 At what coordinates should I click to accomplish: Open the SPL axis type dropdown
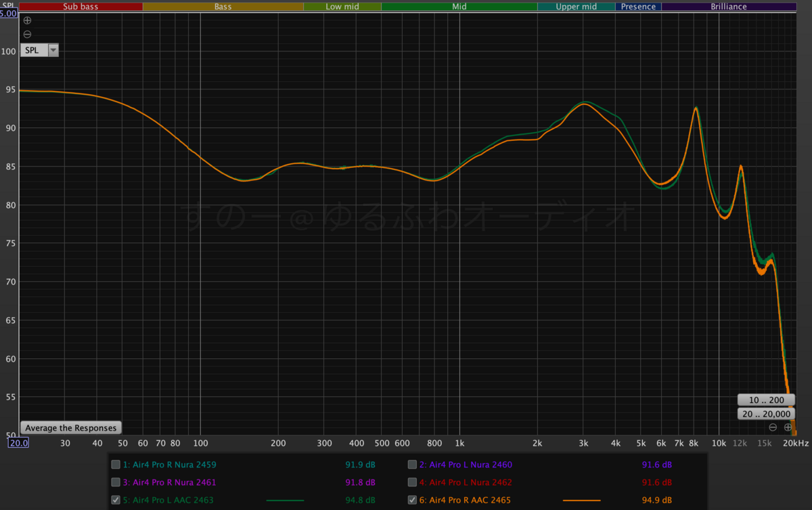tap(53, 50)
